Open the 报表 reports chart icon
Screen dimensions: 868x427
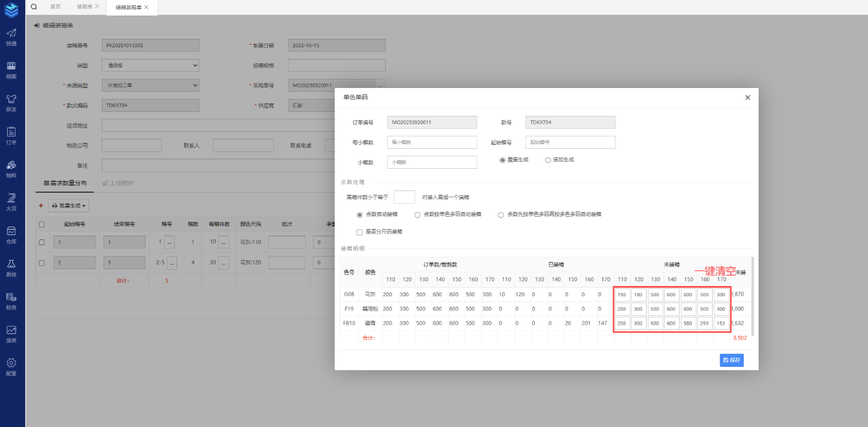[12, 333]
